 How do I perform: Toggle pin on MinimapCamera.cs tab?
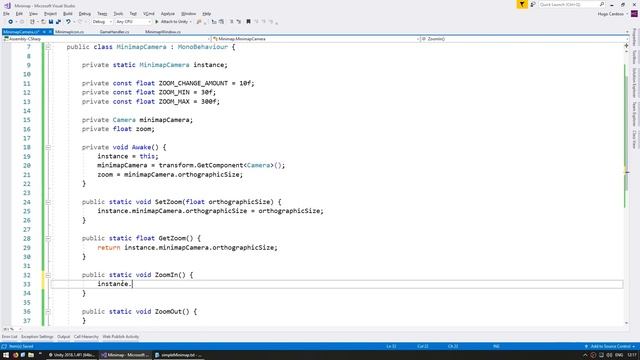(x=44, y=31)
